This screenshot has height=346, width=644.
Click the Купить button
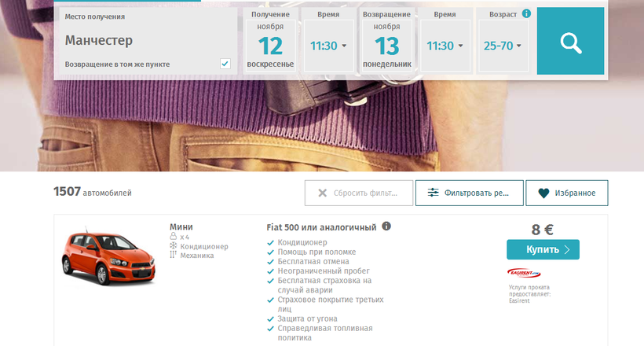tap(543, 249)
